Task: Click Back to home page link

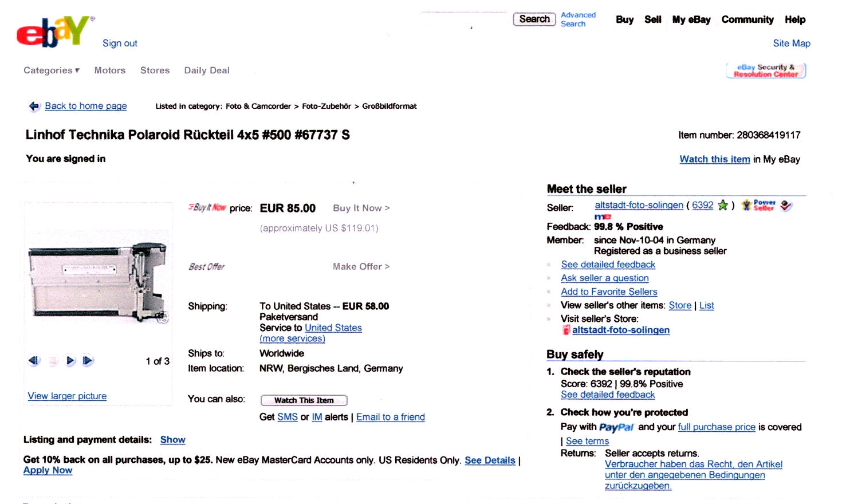Action: tap(86, 106)
